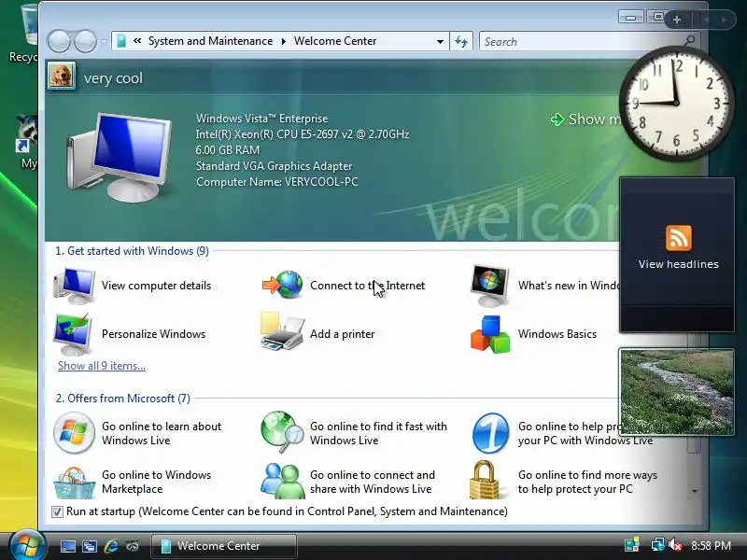Click the 8:58 PM taskbar clock
Image resolution: width=747 pixels, height=560 pixels.
pyautogui.click(x=711, y=546)
